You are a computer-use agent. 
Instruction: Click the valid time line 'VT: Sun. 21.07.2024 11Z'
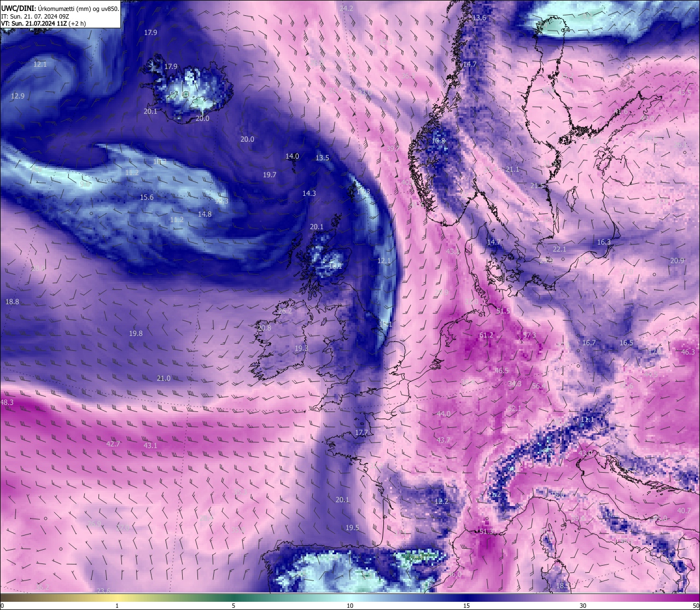point(33,24)
